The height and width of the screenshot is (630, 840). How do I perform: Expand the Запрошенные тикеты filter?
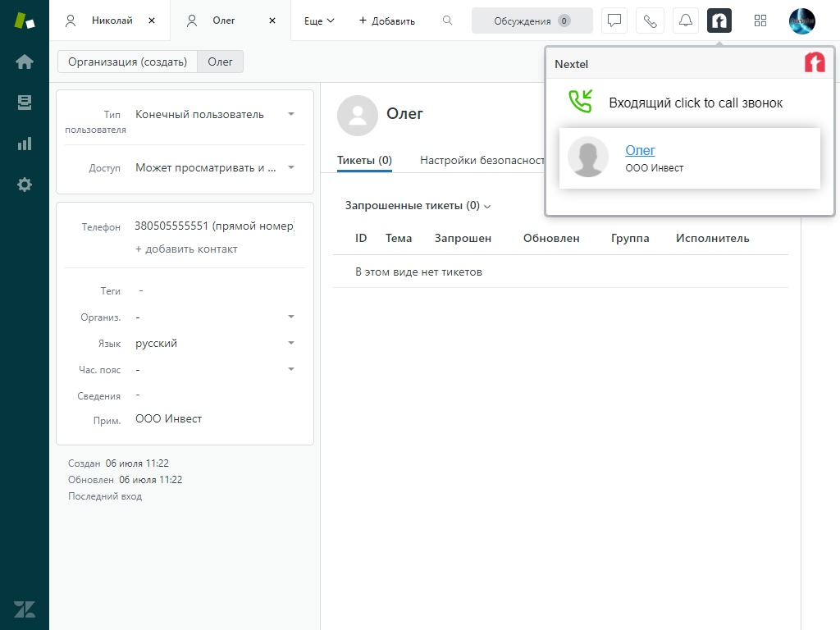coord(418,206)
